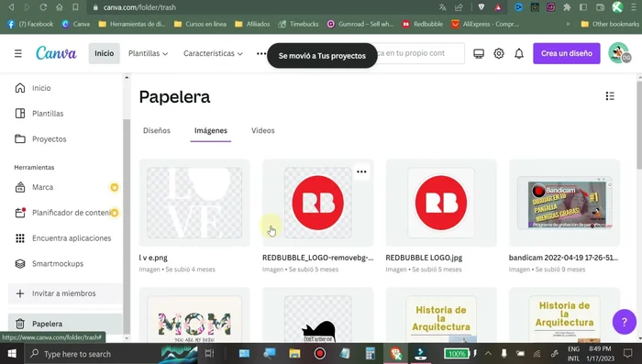Open Task View on taskbar
The height and width of the screenshot is (364, 642).
(x=209, y=353)
